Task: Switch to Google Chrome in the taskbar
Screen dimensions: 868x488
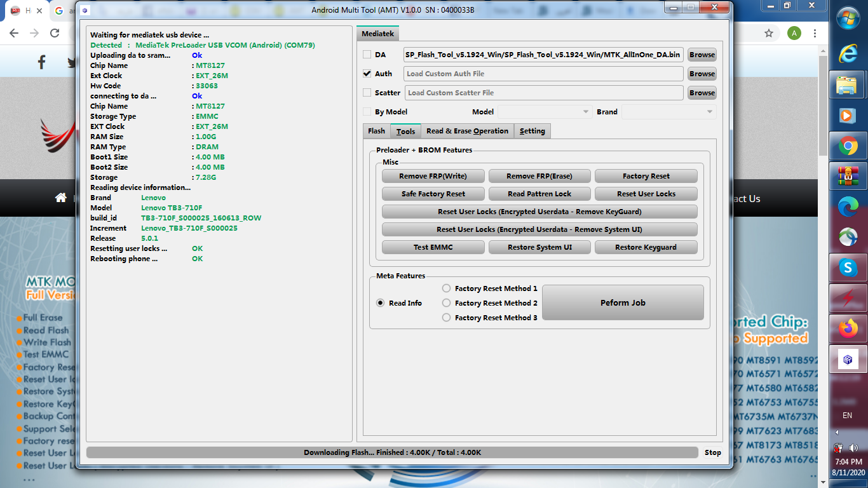Action: [848, 146]
